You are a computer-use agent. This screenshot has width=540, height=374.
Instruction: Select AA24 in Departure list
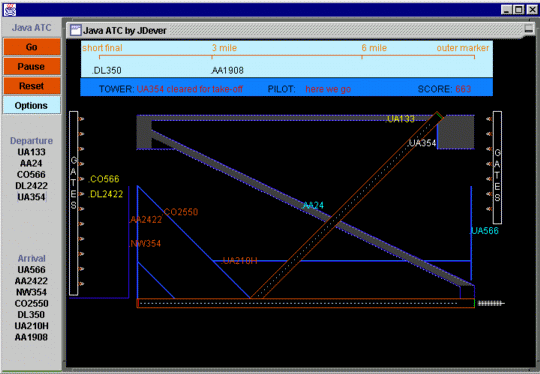coord(31,163)
